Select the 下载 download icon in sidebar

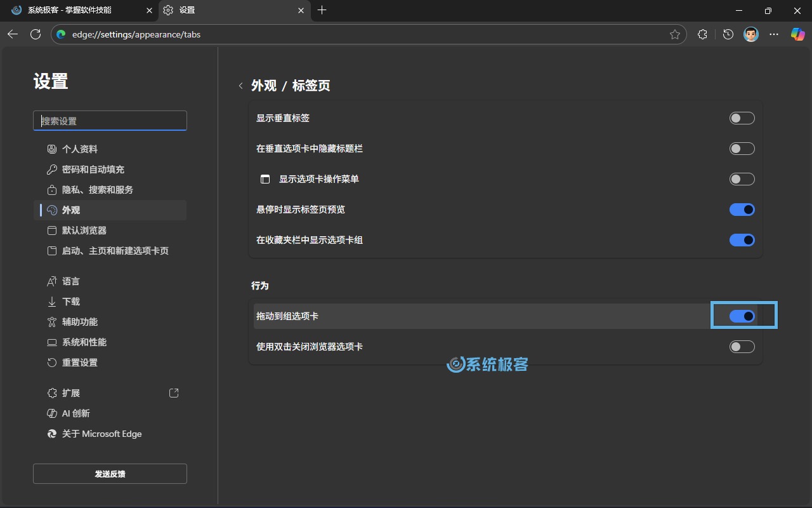51,301
